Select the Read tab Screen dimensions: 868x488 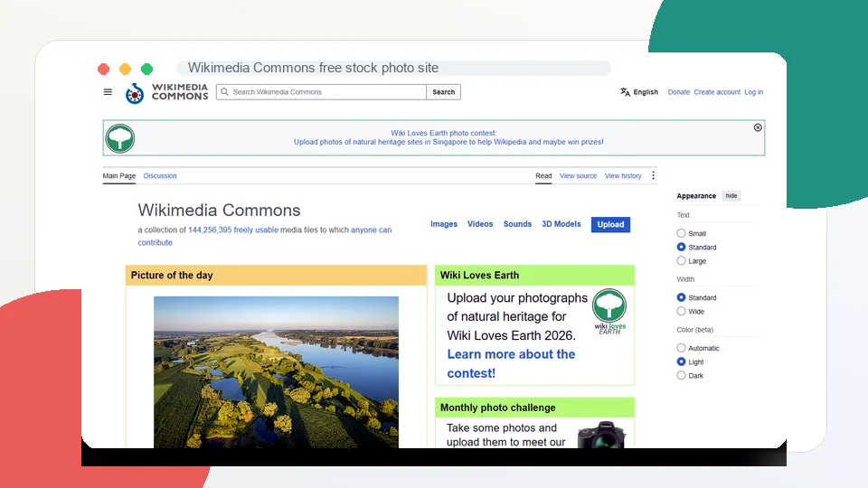click(543, 176)
